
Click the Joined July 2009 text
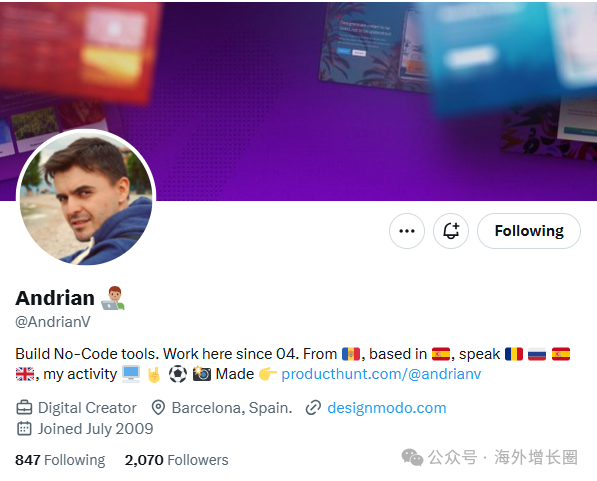(x=96, y=429)
